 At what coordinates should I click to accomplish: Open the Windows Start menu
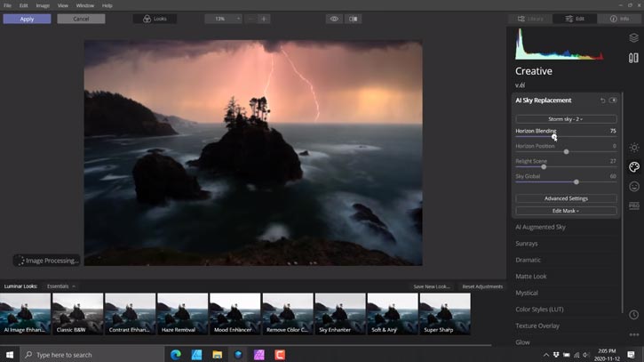(10, 355)
